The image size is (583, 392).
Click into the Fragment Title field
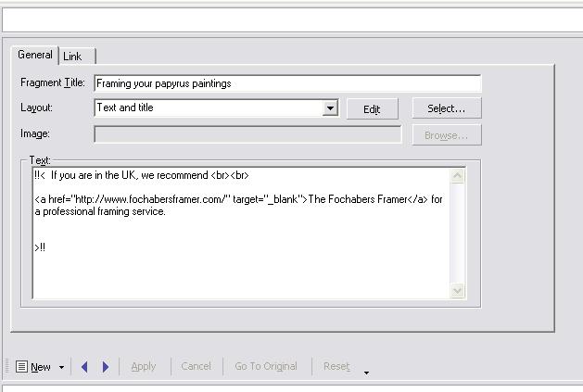(287, 83)
